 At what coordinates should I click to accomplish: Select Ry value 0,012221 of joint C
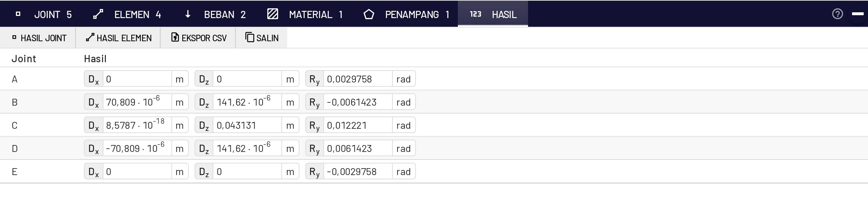tap(358, 125)
